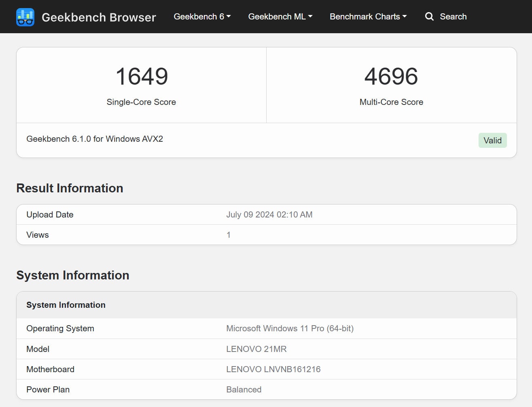The height and width of the screenshot is (407, 532).
Task: Click the search magnifier icon
Action: 429,17
